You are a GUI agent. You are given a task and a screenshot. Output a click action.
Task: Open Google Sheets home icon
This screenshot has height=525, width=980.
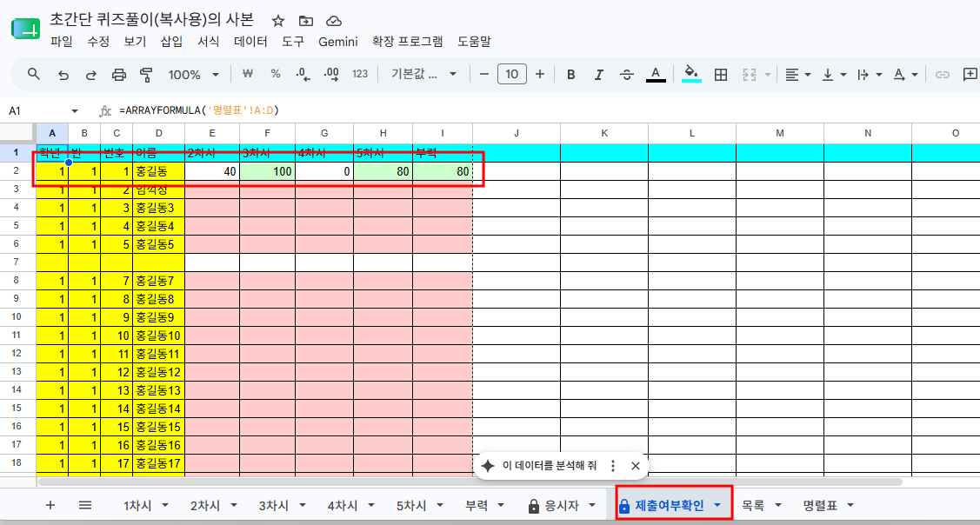coord(25,30)
